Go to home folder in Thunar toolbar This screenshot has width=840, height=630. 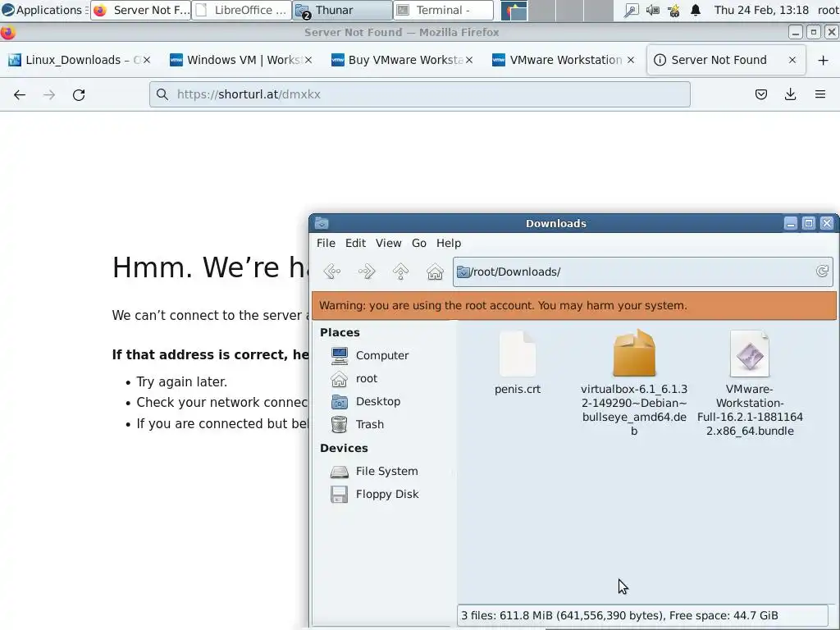(435, 272)
